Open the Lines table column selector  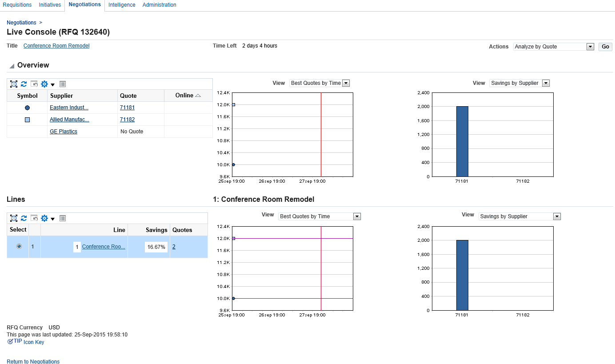[63, 218]
